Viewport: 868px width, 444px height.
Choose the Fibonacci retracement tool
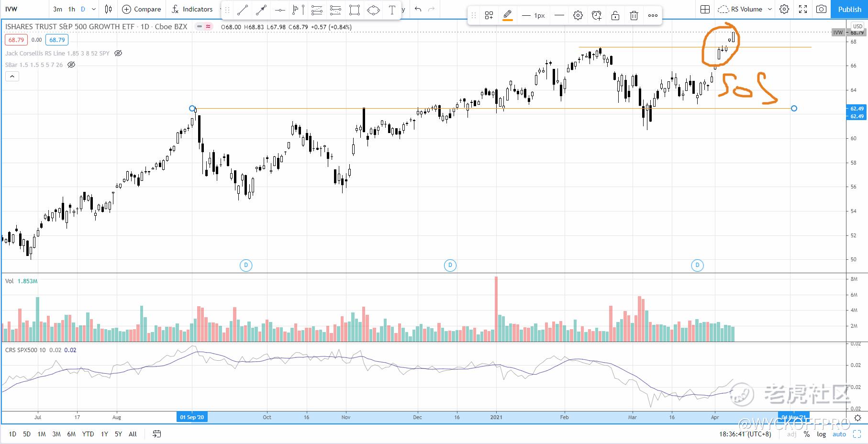317,10
